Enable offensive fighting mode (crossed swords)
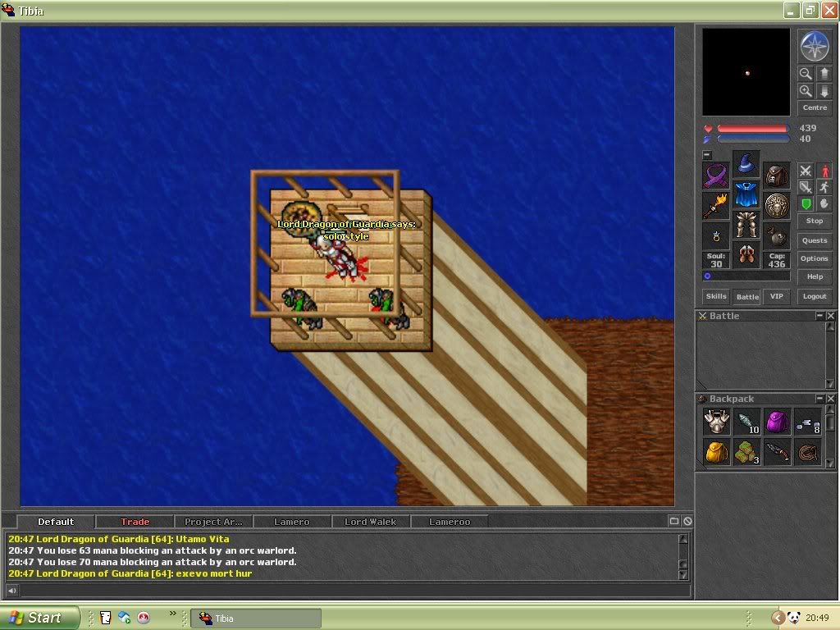Image resolution: width=840 pixels, height=630 pixels. tap(806, 171)
